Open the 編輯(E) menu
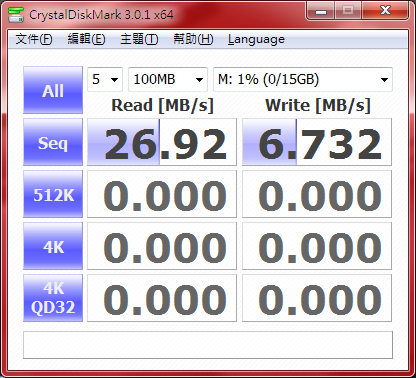 pos(86,39)
